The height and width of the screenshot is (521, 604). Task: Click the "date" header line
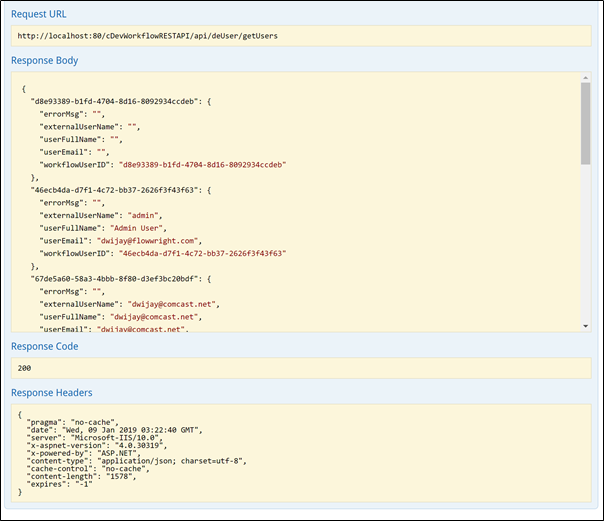(x=114, y=430)
